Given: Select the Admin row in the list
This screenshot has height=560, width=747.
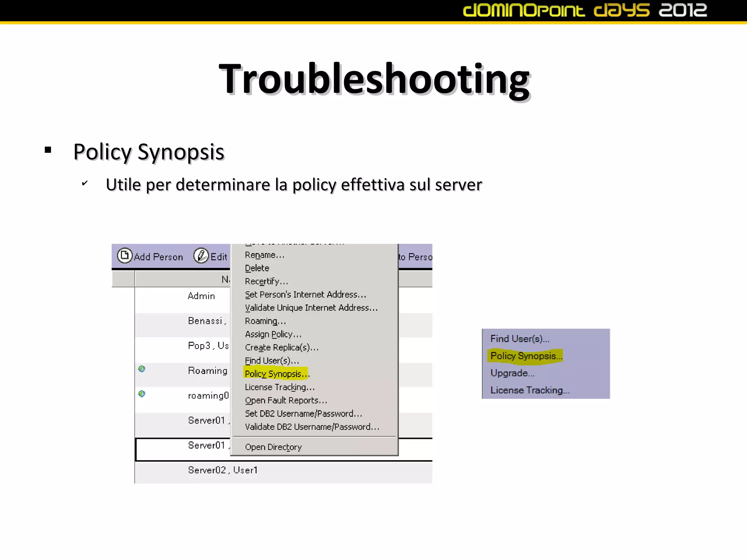Looking at the screenshot, I should (182, 300).
